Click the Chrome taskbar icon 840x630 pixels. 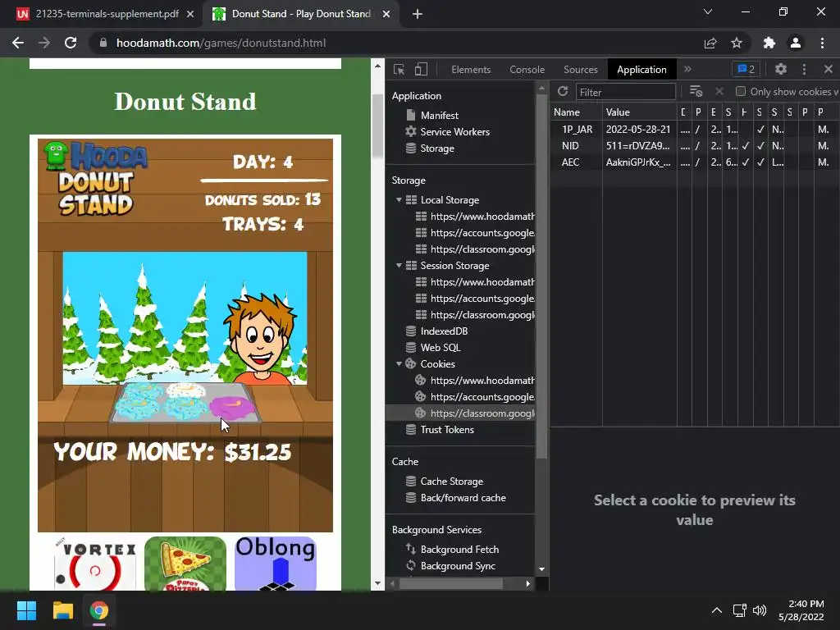[x=99, y=610]
